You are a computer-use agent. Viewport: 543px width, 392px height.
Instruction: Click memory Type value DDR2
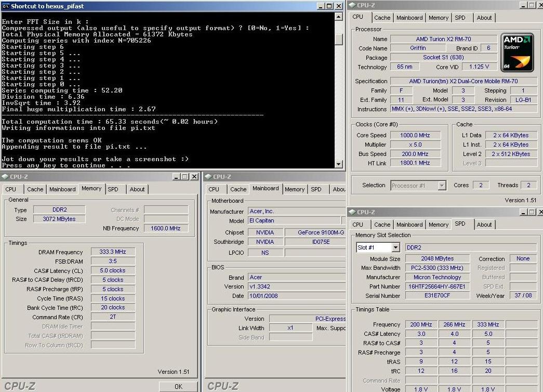(x=59, y=210)
